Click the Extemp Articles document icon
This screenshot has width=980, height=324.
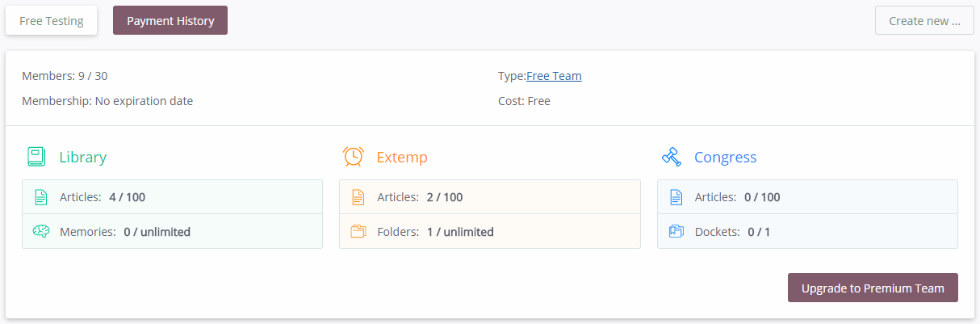pyautogui.click(x=359, y=197)
